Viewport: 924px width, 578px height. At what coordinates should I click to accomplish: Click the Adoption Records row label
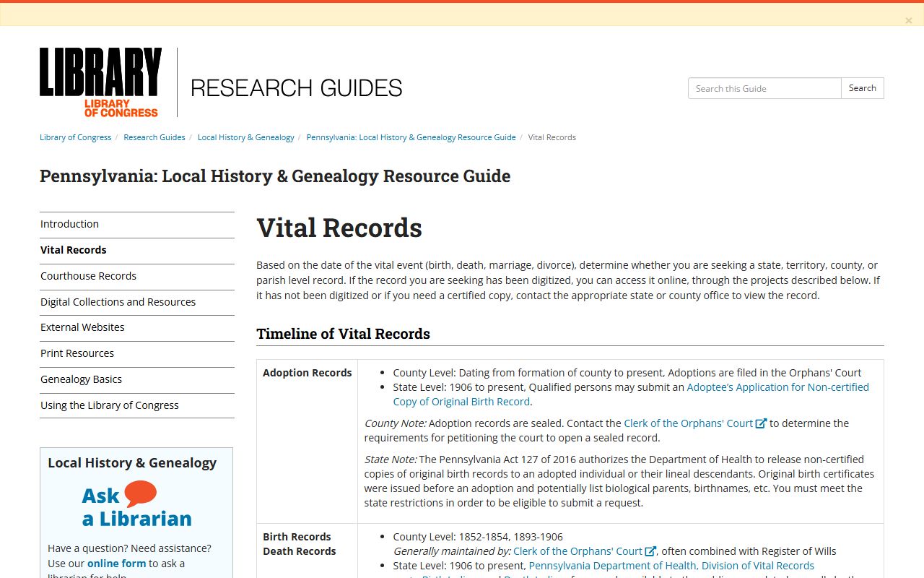307,373
